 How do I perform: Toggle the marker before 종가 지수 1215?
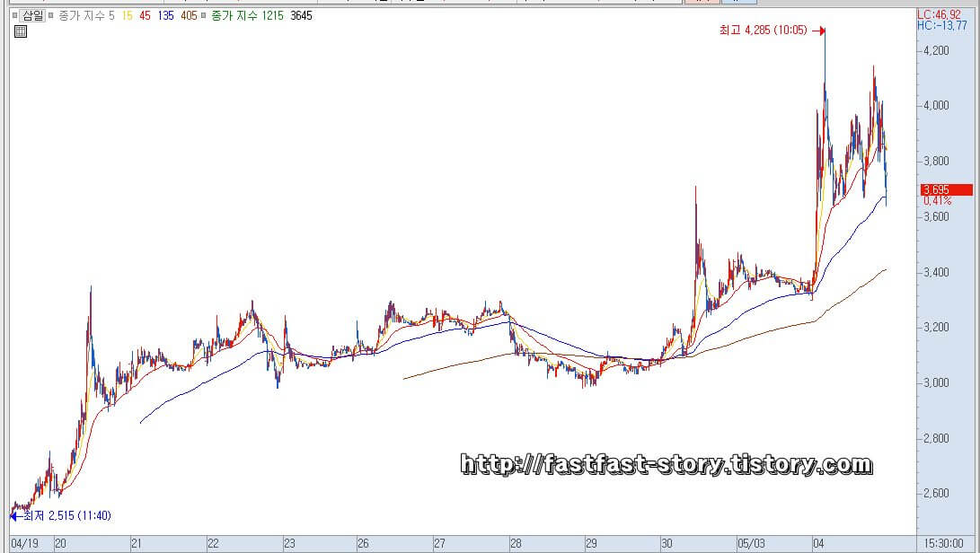click(204, 15)
